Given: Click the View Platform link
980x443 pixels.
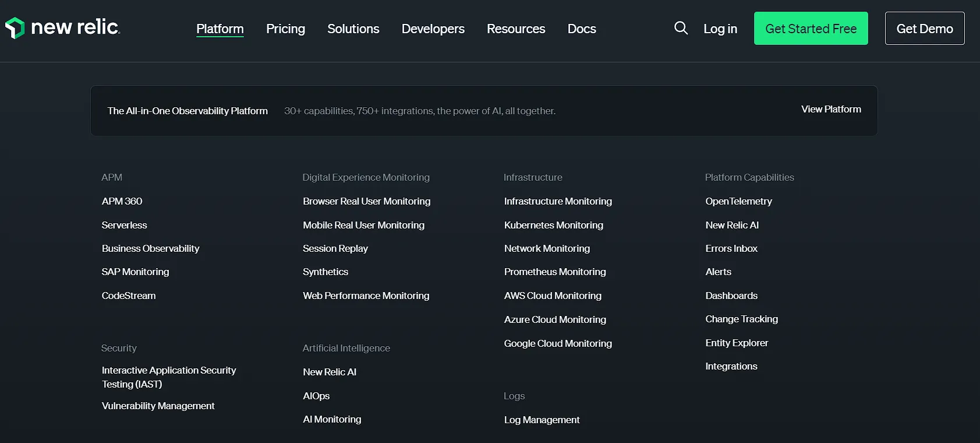Looking at the screenshot, I should pyautogui.click(x=831, y=109).
